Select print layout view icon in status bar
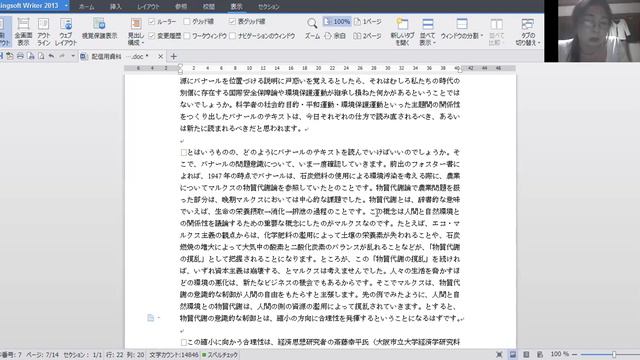Screen dimensions: 640x360 pos(513,355)
